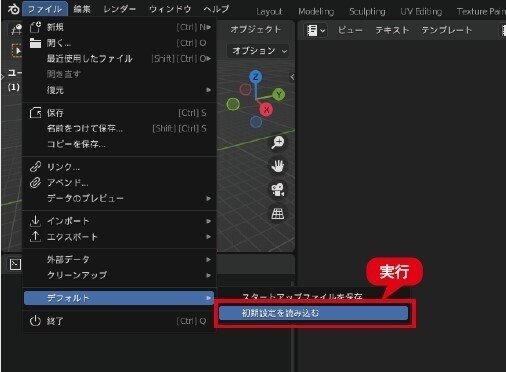Open the text editor type dropdown
This screenshot has height=372, width=506.
(x=315, y=30)
